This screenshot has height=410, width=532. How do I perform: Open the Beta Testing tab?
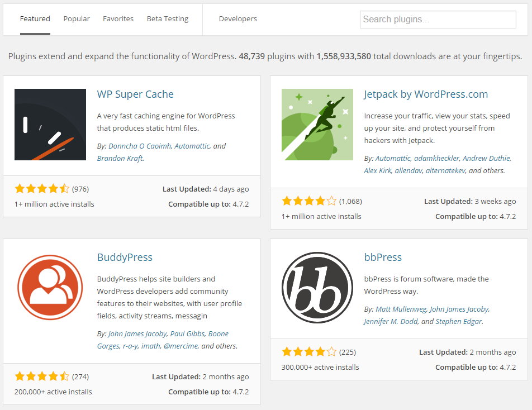pos(168,18)
